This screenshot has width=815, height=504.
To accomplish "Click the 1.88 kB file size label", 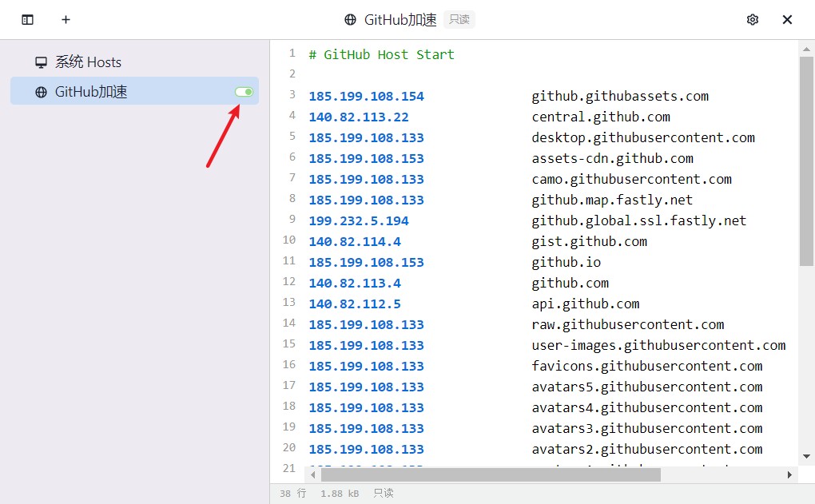I will [339, 493].
